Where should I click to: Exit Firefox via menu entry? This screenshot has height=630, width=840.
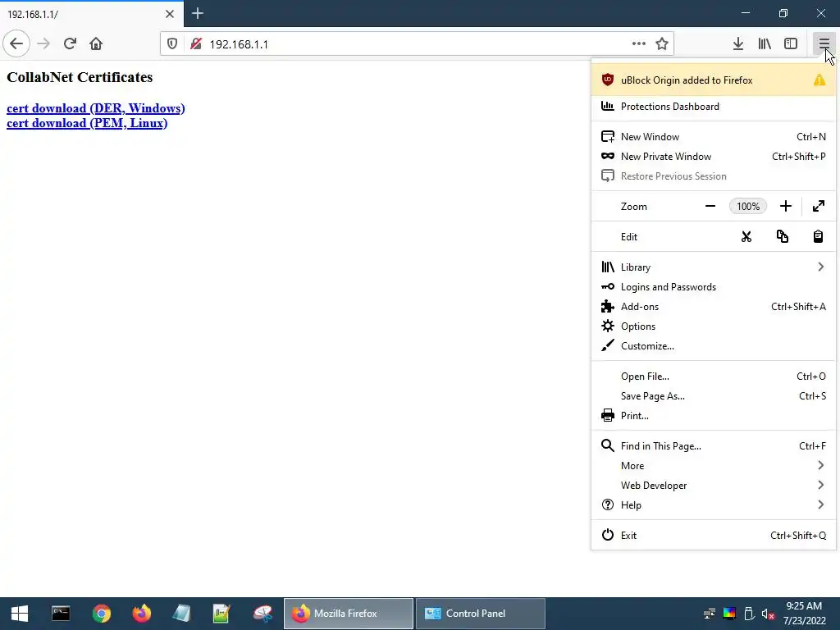click(x=713, y=535)
